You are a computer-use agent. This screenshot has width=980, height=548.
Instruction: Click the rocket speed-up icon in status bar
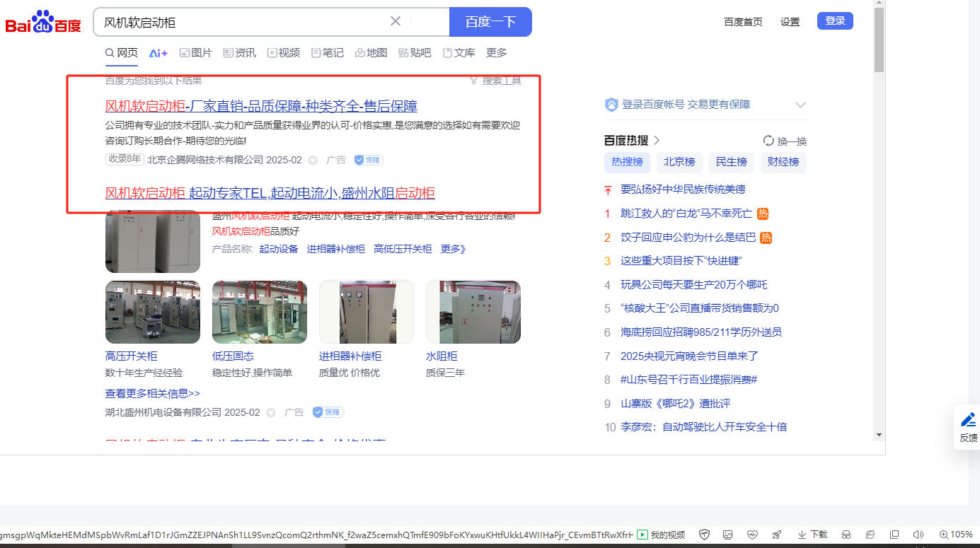pos(776,535)
